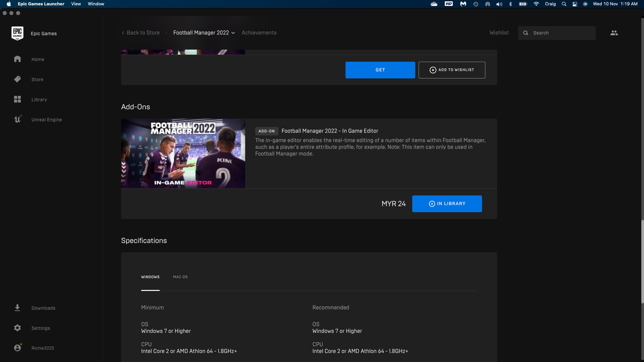Click the Recommended column heading

point(331,307)
